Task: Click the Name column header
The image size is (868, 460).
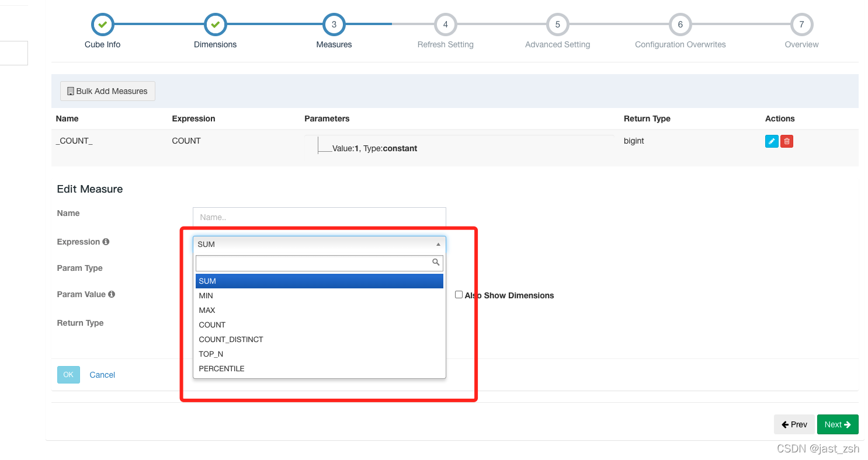Action: click(x=67, y=119)
